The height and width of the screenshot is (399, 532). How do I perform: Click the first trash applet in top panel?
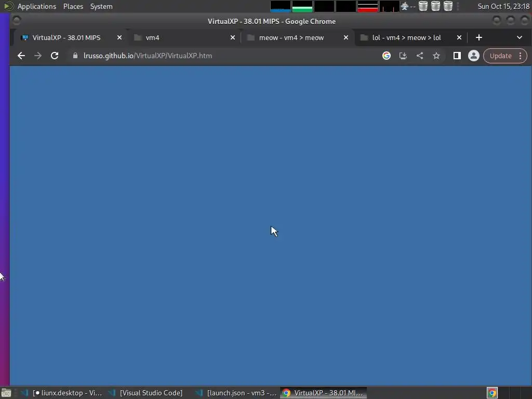tap(423, 6)
